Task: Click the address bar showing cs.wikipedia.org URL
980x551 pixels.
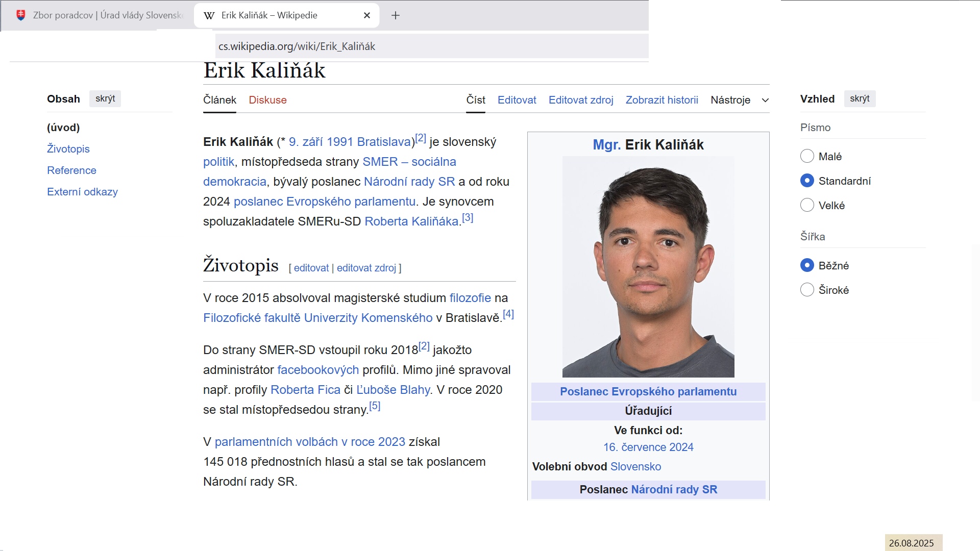Action: pos(432,46)
